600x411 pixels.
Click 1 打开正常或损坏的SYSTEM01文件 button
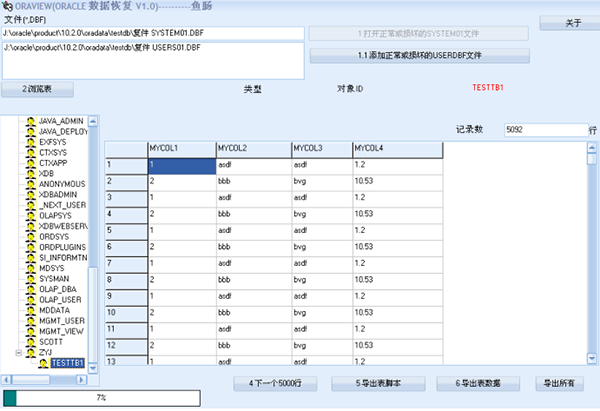click(x=419, y=34)
